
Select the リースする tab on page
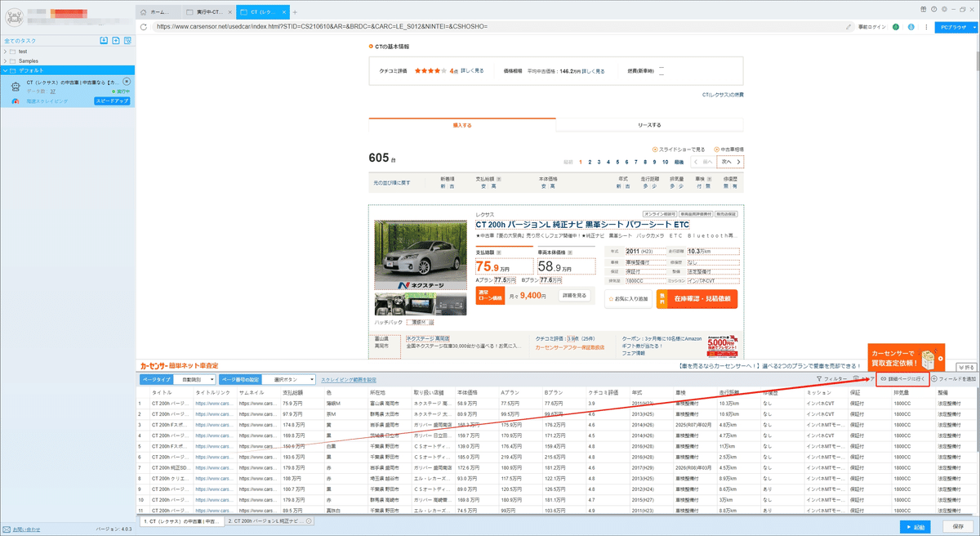click(x=650, y=125)
